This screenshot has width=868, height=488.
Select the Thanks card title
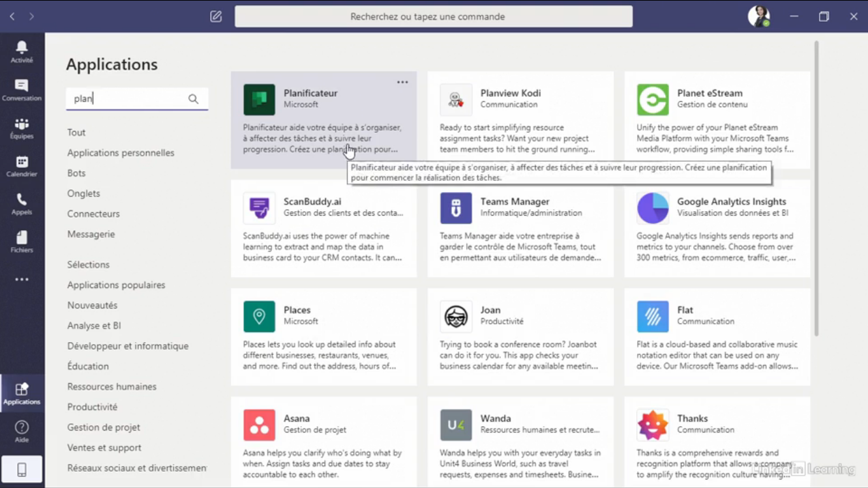coord(693,418)
